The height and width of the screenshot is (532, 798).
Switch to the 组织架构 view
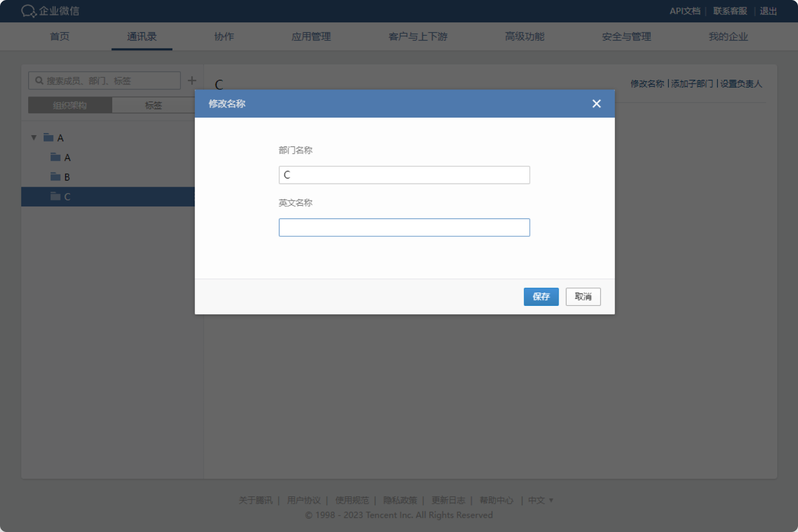coord(70,105)
